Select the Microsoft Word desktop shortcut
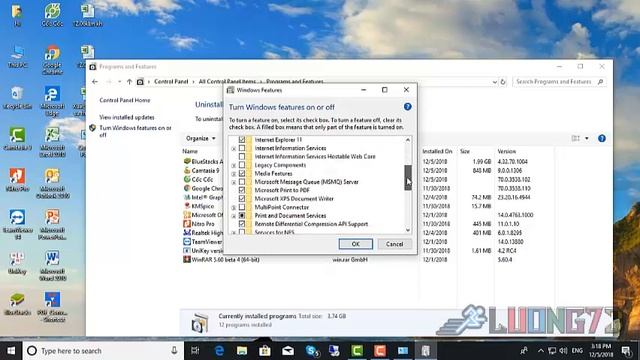This screenshot has height=360, width=640. (x=52, y=266)
